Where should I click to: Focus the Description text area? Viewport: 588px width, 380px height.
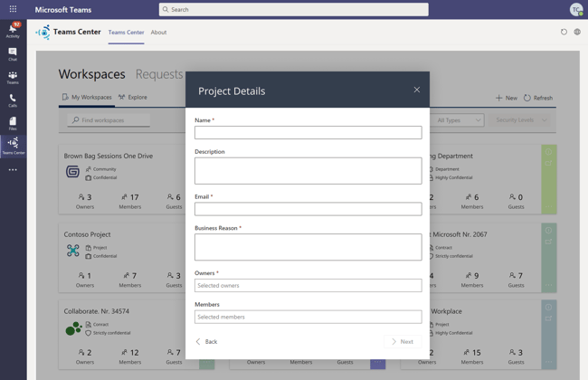(x=308, y=171)
